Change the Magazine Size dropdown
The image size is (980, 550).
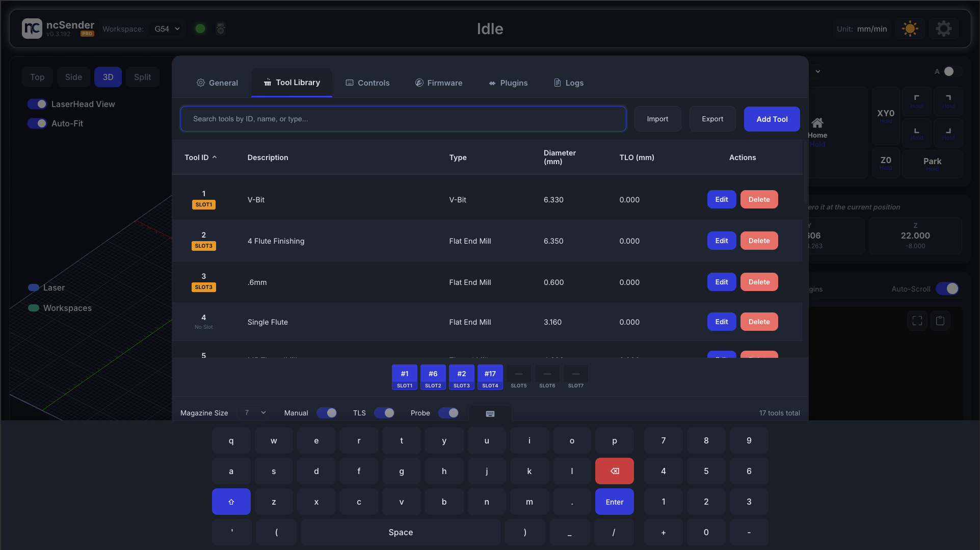pyautogui.click(x=253, y=412)
